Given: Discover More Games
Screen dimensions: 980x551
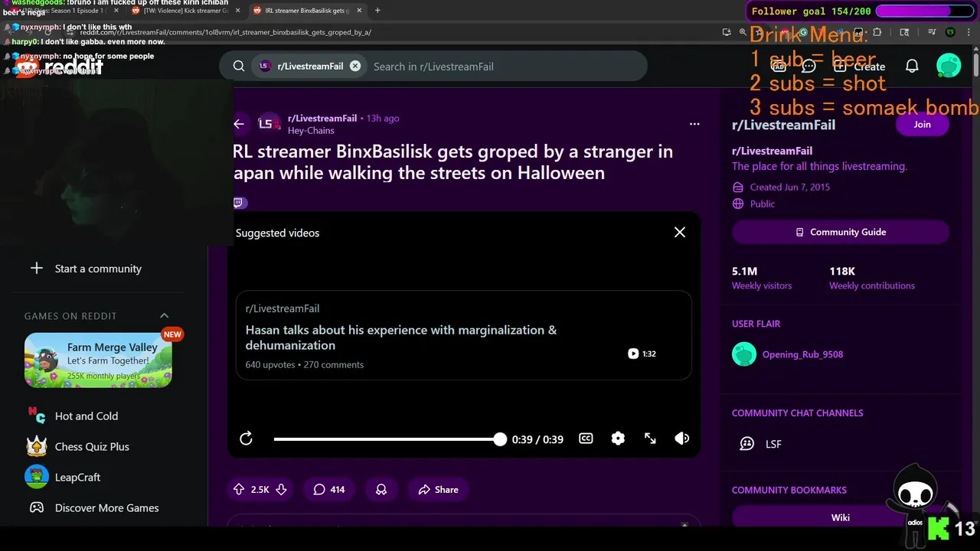Looking at the screenshot, I should click(x=106, y=508).
